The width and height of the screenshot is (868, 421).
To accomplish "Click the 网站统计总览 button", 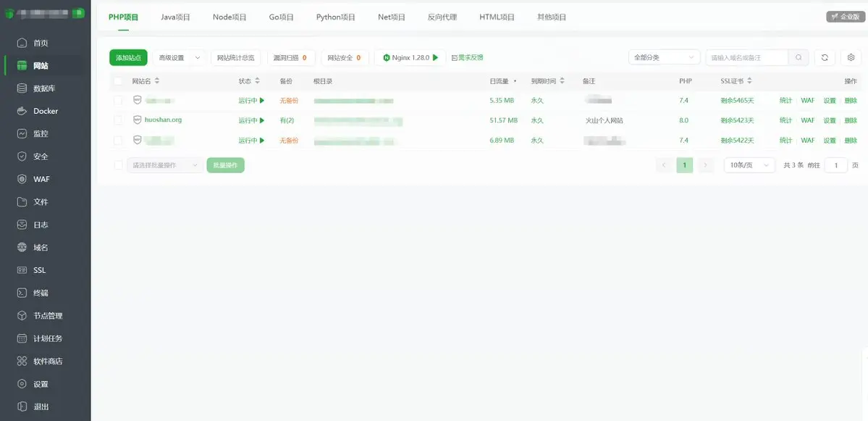I will pos(236,58).
